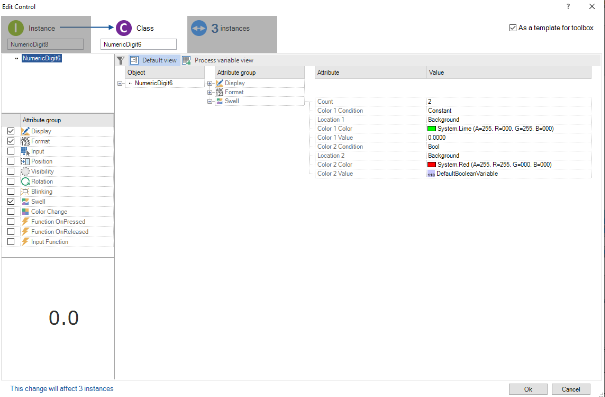Click the blue arrows icon beside 3 instances
The image size is (605, 397).
(199, 28)
